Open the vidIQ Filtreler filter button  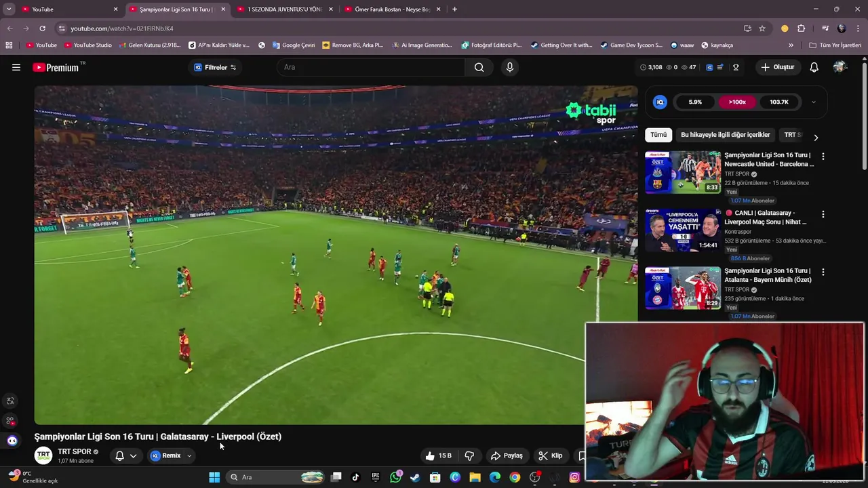coord(215,67)
